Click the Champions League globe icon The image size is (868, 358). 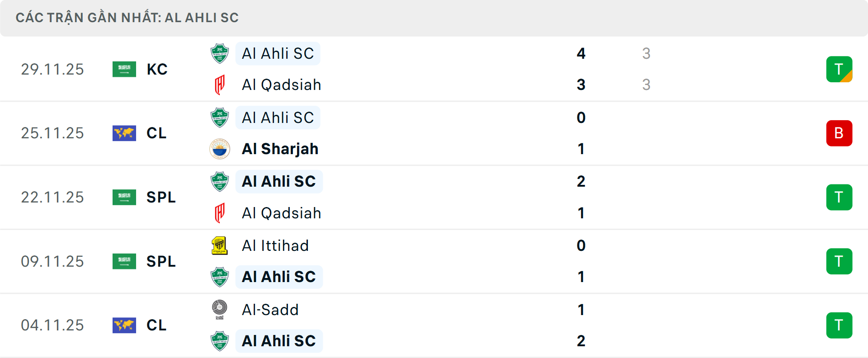click(x=124, y=133)
